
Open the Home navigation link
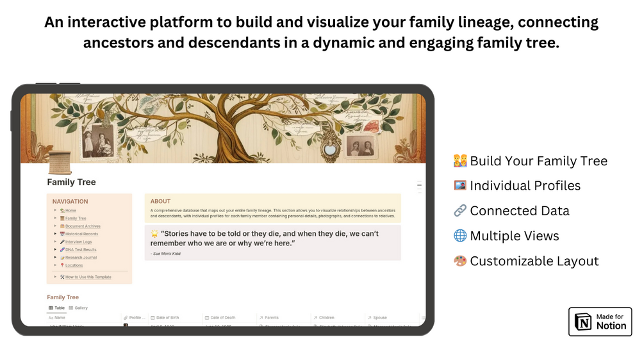click(70, 211)
